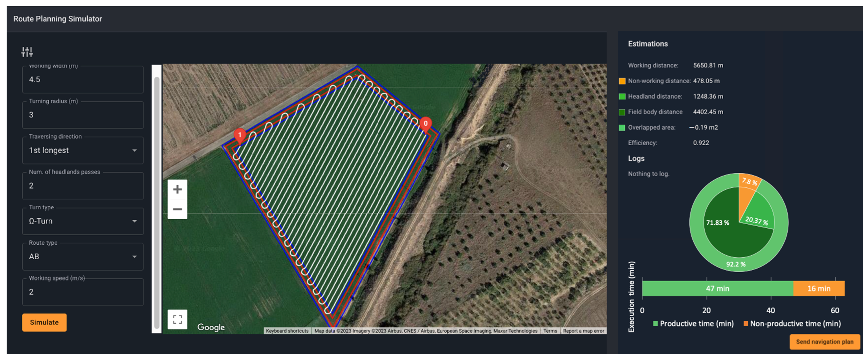Zoom in on the map
This screenshot has height=360, width=868.
(177, 189)
